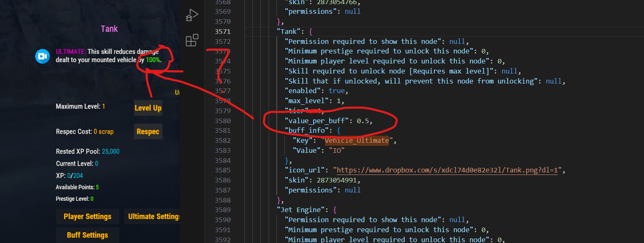Place cursor on the "Tank" JSON key
The height and width of the screenshot is (243, 644).
pyautogui.click(x=291, y=31)
